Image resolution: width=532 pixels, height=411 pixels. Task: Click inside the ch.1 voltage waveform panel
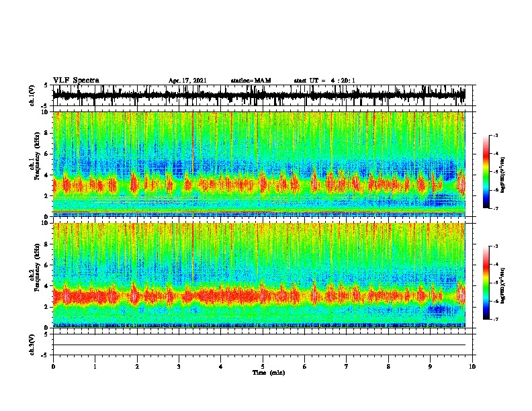tap(263, 95)
